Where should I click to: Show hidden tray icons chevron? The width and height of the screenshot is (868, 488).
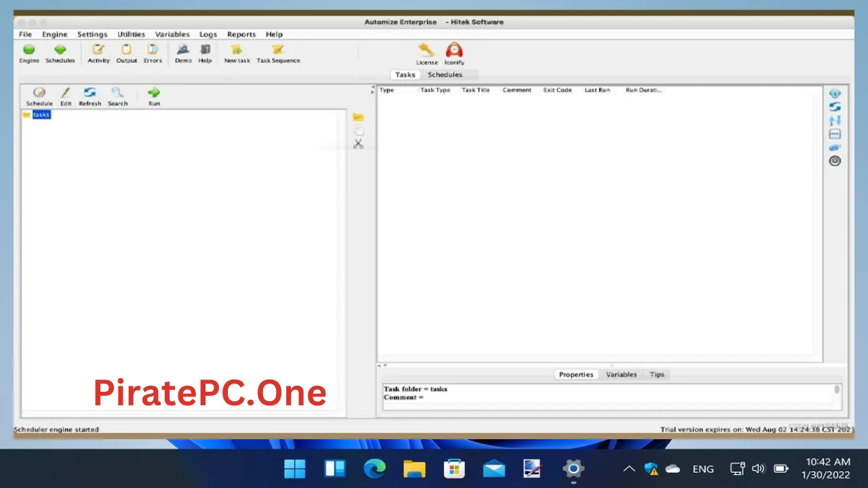coord(629,468)
